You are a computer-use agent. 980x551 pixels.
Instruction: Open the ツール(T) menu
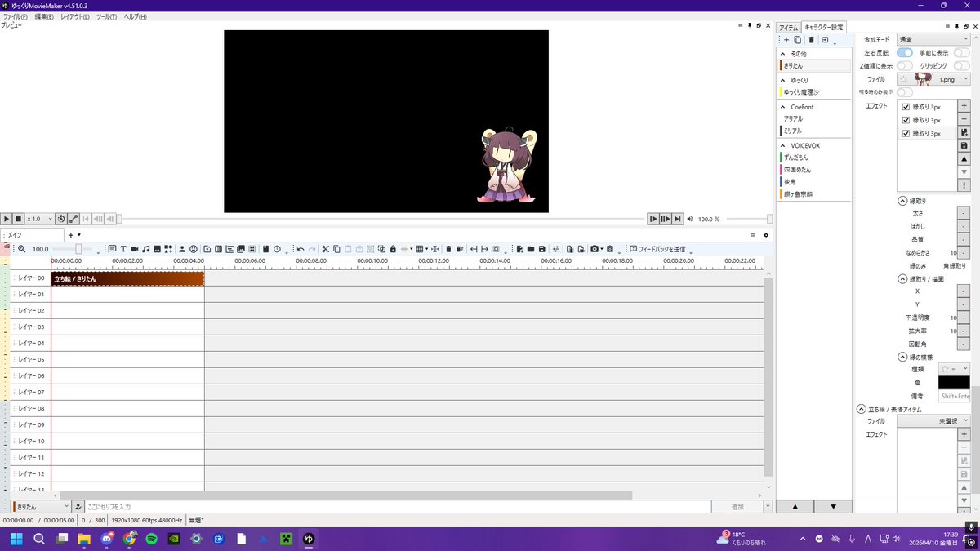click(106, 16)
